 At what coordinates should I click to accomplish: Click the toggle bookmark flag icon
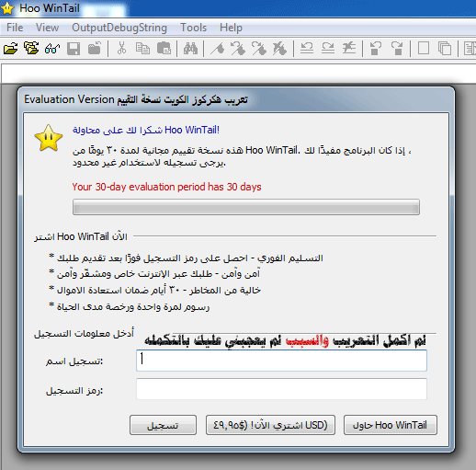pyautogui.click(x=218, y=49)
